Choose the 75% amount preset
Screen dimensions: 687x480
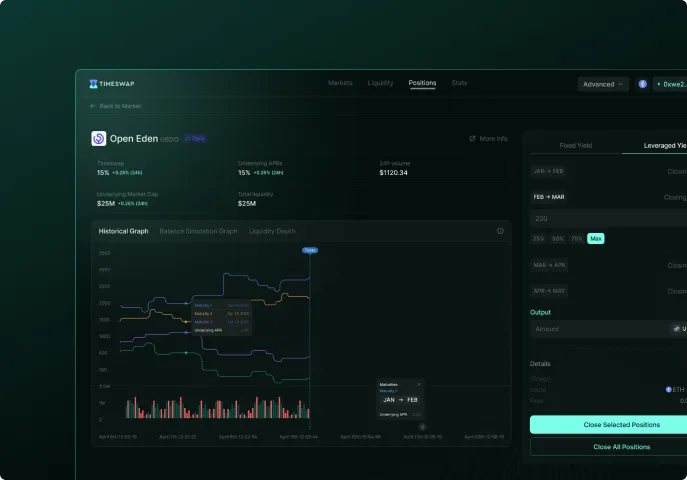577,239
